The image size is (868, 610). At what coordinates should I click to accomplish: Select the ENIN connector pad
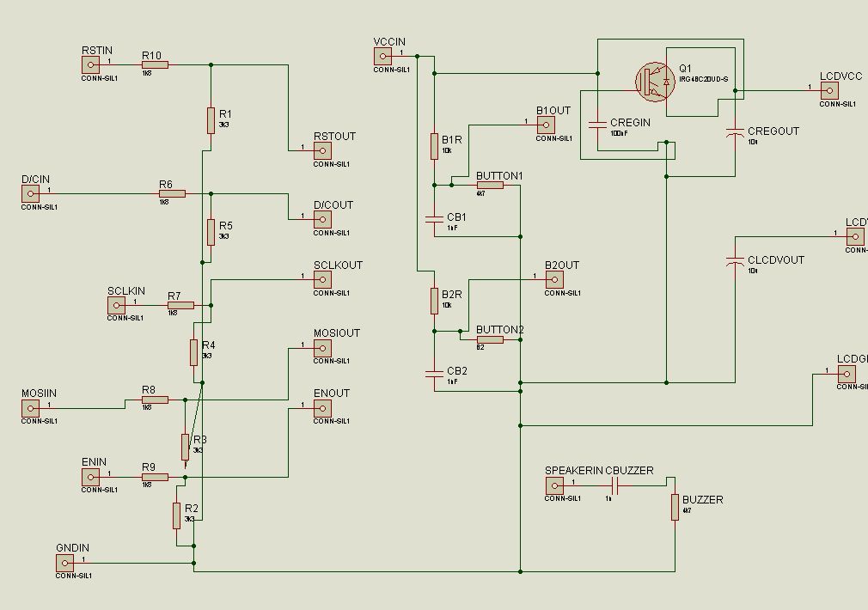pyautogui.click(x=90, y=477)
